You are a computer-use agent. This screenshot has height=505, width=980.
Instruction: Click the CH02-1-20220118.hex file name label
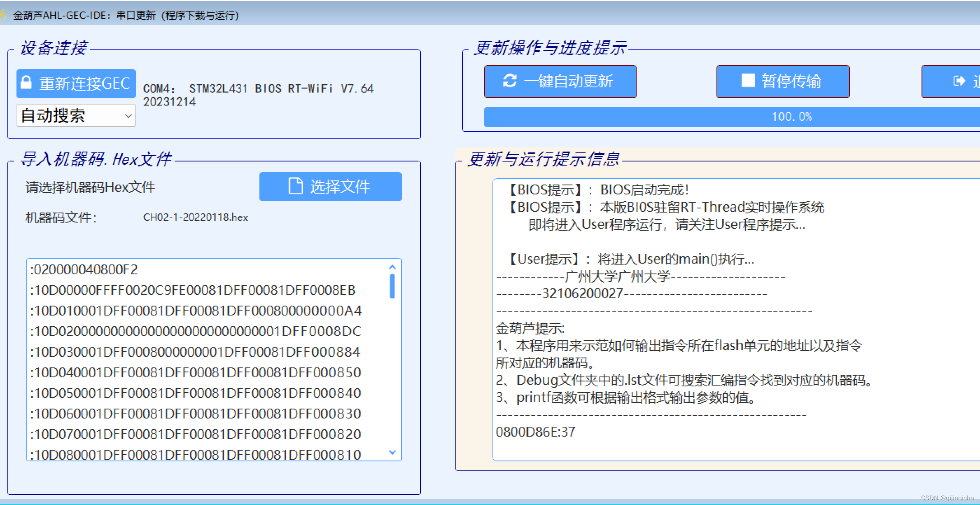tap(196, 217)
